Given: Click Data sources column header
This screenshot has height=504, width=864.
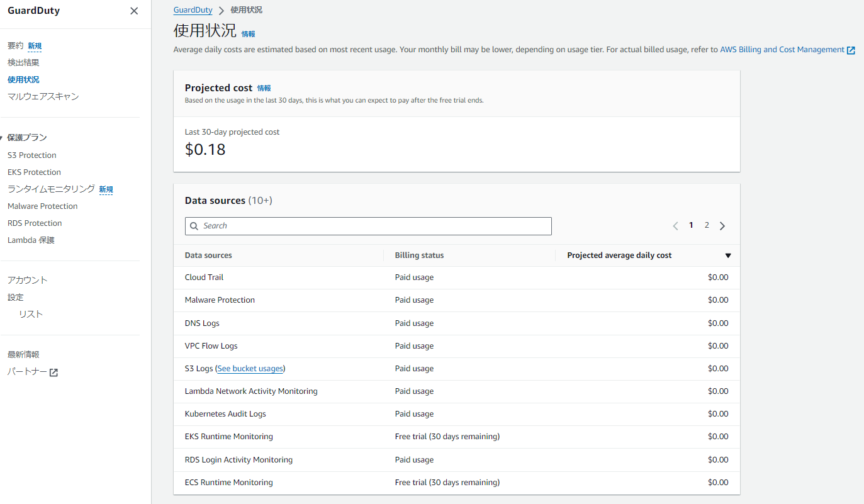Looking at the screenshot, I should click(x=208, y=255).
